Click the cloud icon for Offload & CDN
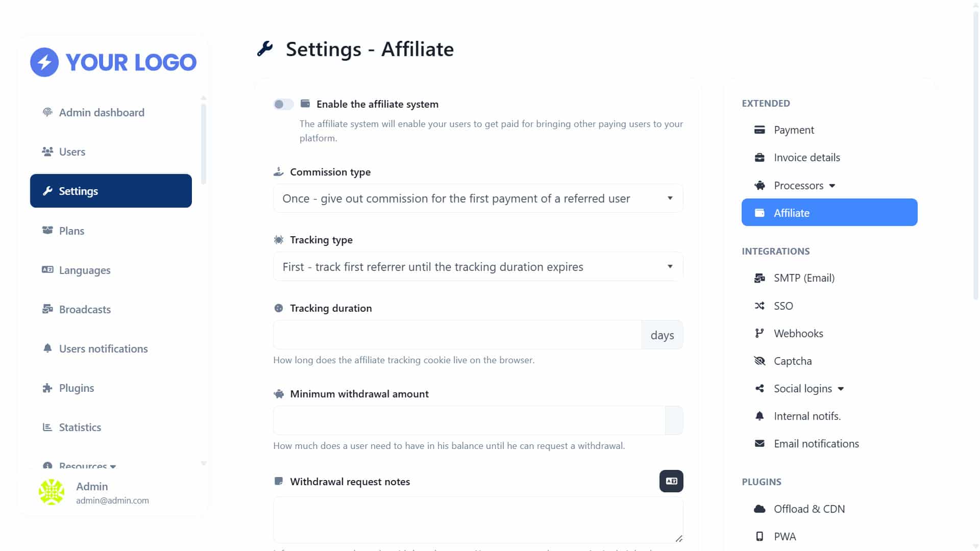Viewport: 980px width, 551px height. [759, 509]
